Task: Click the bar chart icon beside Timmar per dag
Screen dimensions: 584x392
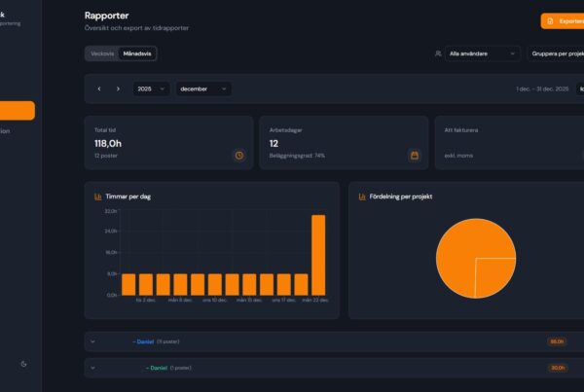Action: click(x=98, y=196)
